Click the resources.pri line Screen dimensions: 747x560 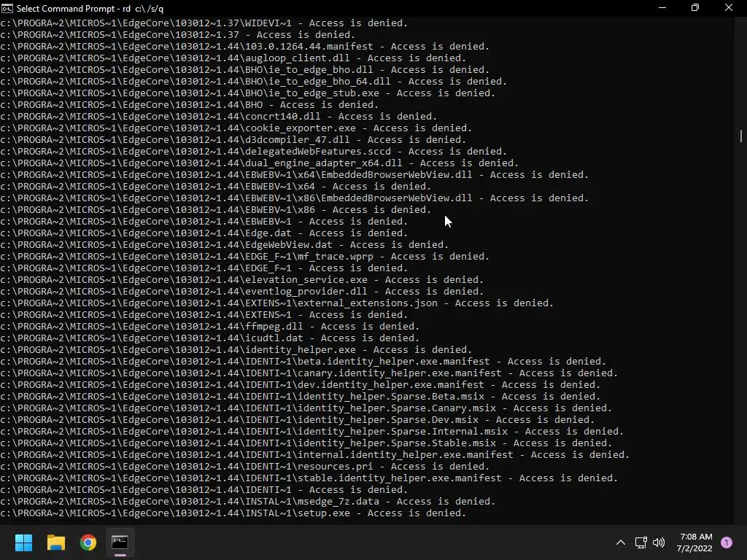click(245, 466)
